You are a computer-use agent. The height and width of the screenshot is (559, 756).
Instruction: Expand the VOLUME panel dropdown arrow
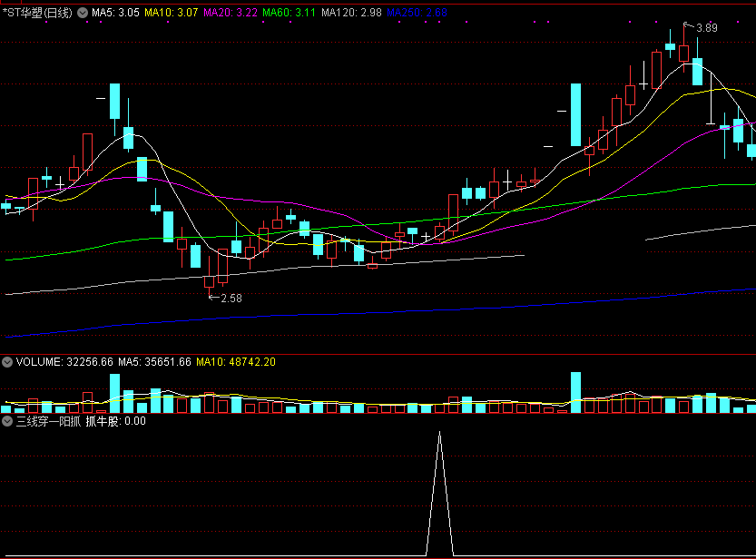7,362
